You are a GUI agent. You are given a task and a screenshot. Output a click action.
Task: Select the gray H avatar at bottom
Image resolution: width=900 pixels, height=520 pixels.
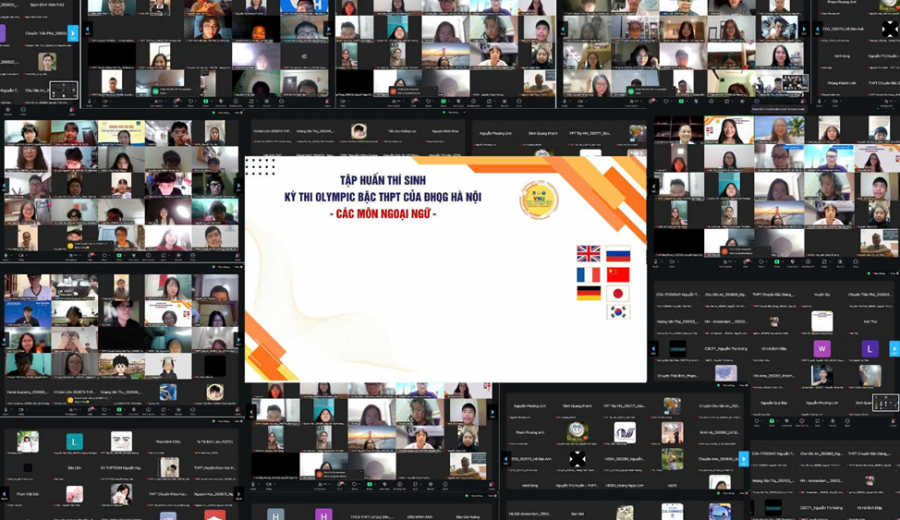click(x=276, y=514)
